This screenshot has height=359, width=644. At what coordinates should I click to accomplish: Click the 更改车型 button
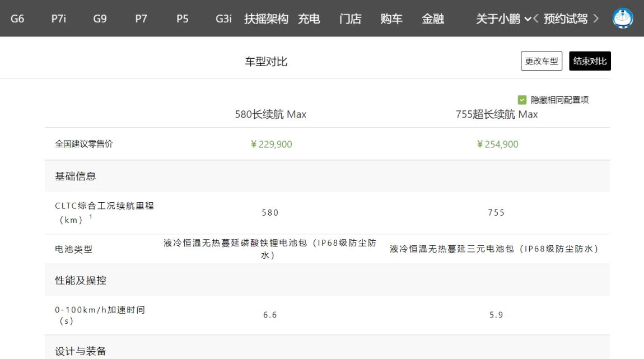[542, 61]
